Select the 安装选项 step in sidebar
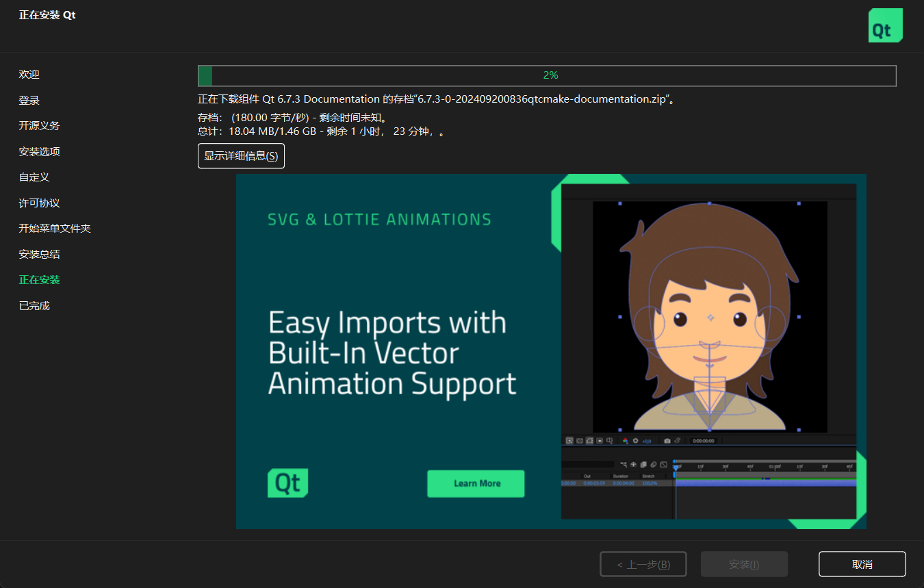Image resolution: width=924 pixels, height=588 pixels. coord(39,152)
